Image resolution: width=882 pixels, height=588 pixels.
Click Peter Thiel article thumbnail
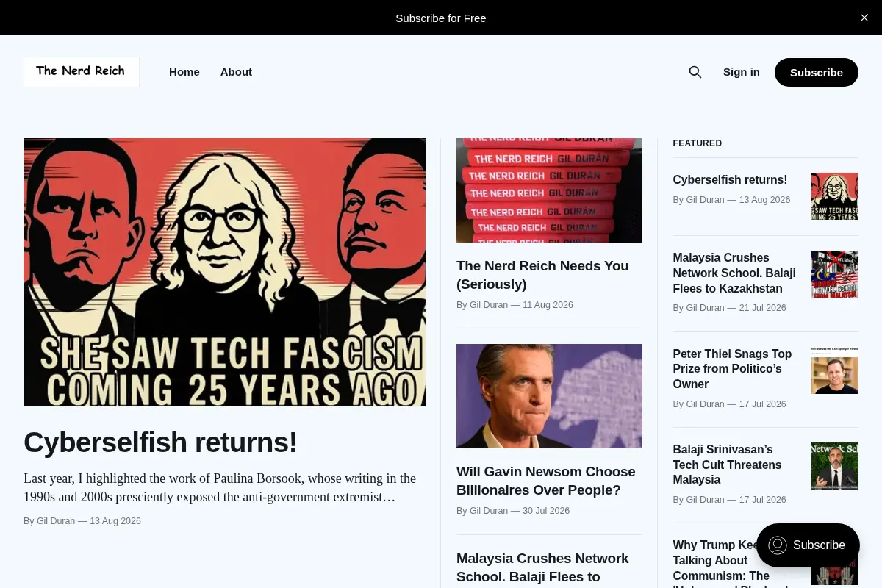pos(835,370)
